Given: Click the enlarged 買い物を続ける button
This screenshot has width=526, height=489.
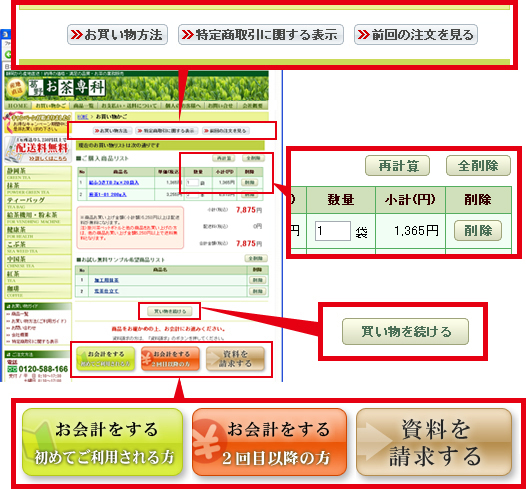Looking at the screenshot, I should (x=405, y=331).
